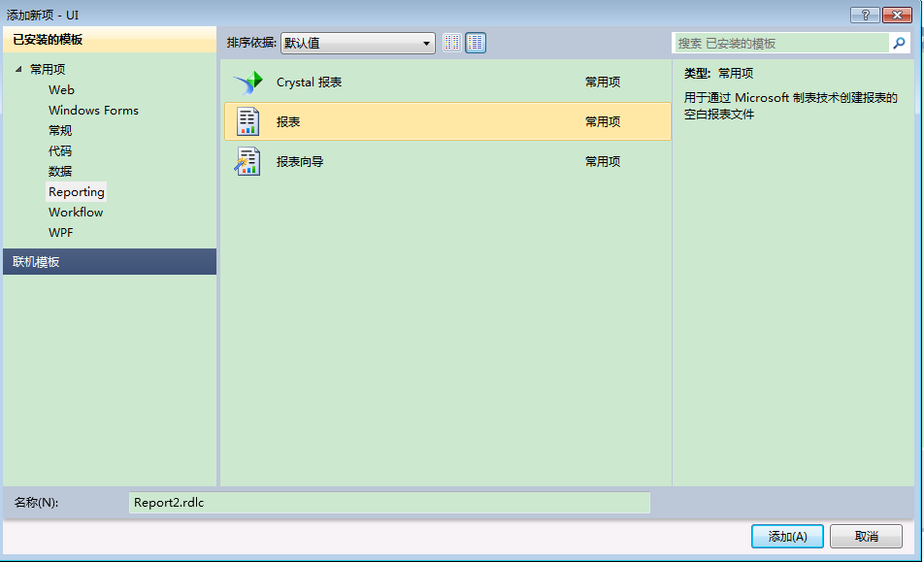The image size is (924, 562).
Task: Switch to small icons view
Action: (452, 43)
